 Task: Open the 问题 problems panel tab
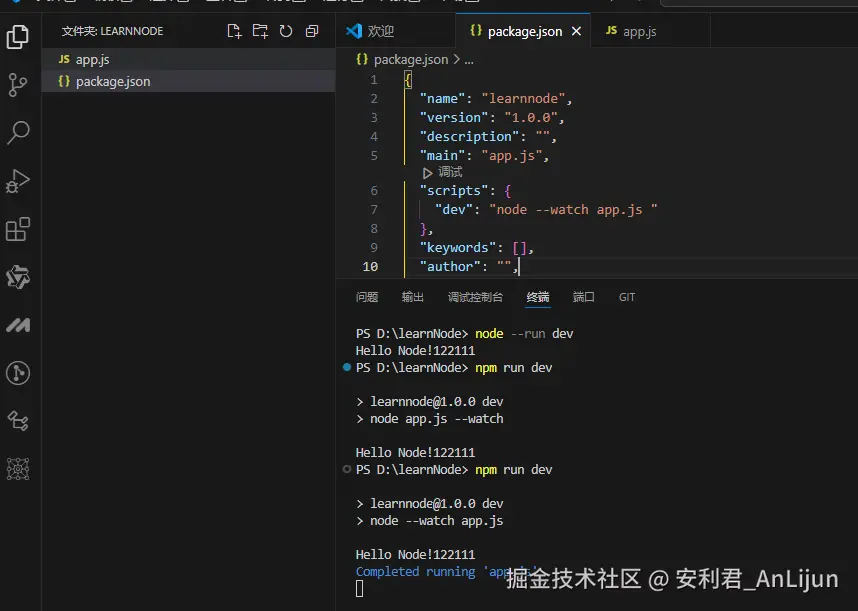pyautogui.click(x=367, y=297)
